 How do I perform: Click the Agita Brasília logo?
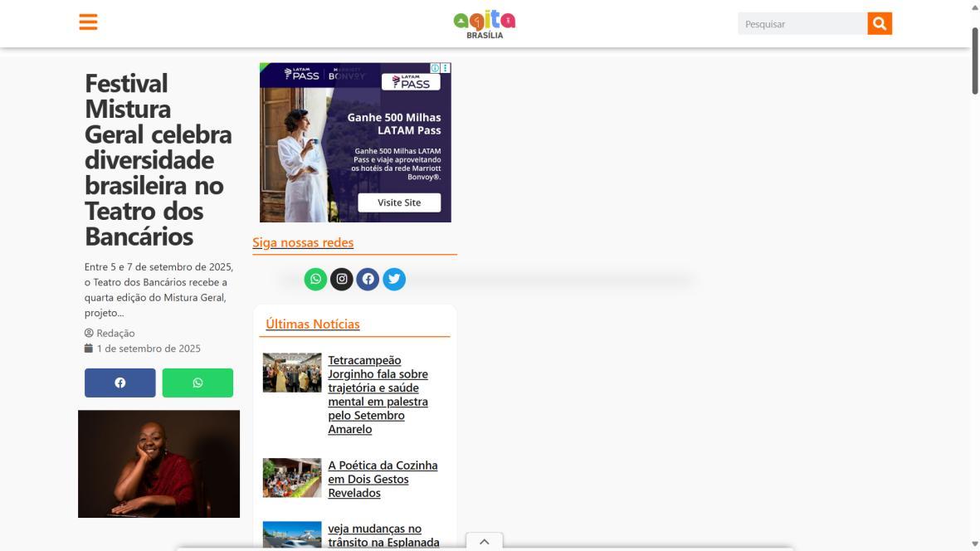(485, 24)
